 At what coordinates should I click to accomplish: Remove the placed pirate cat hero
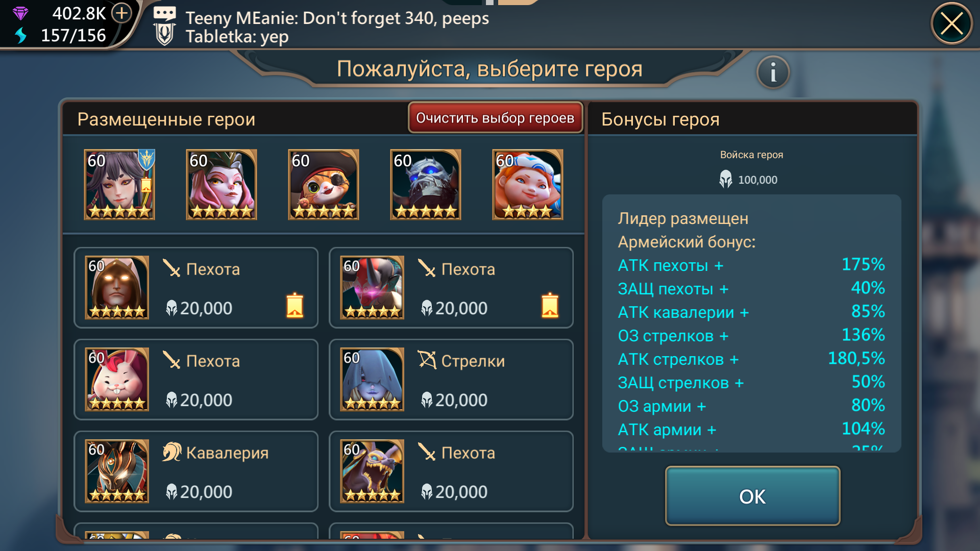324,184
